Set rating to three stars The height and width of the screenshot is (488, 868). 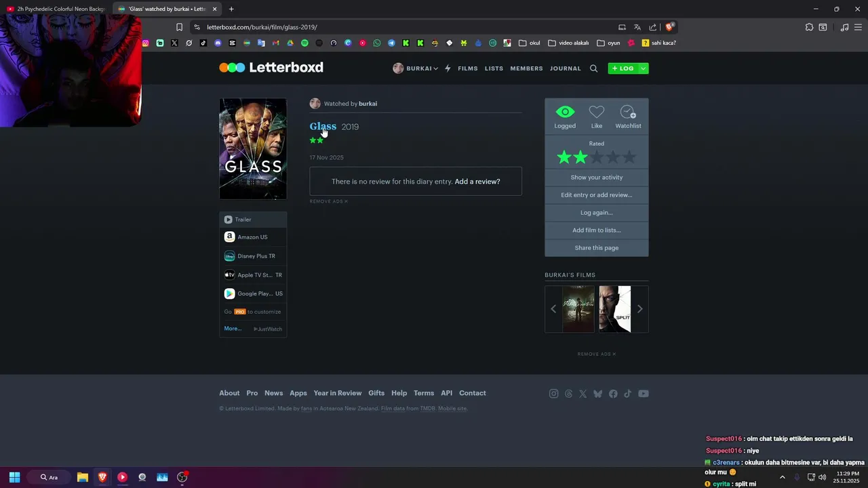coord(597,157)
